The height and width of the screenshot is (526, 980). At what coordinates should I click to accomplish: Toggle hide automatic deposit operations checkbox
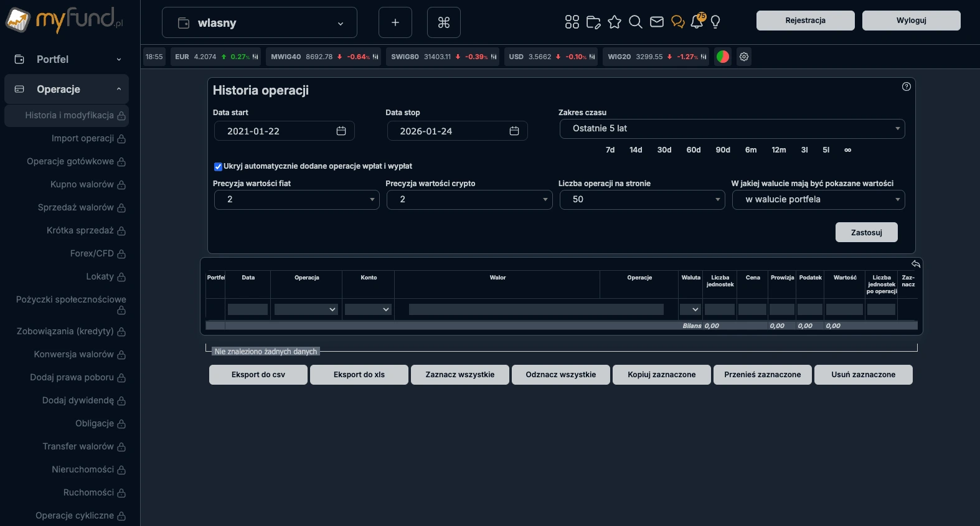click(x=218, y=166)
